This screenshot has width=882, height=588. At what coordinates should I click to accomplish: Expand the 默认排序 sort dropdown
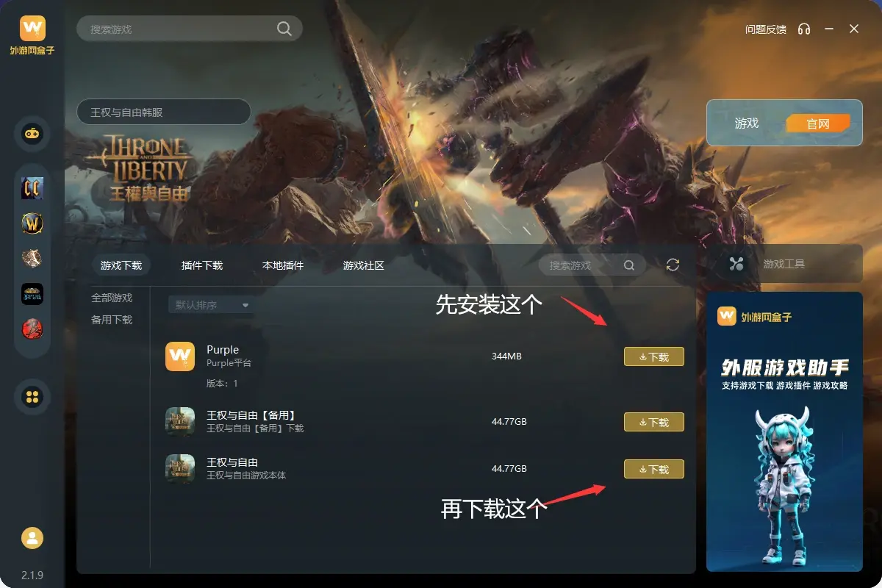click(x=212, y=305)
